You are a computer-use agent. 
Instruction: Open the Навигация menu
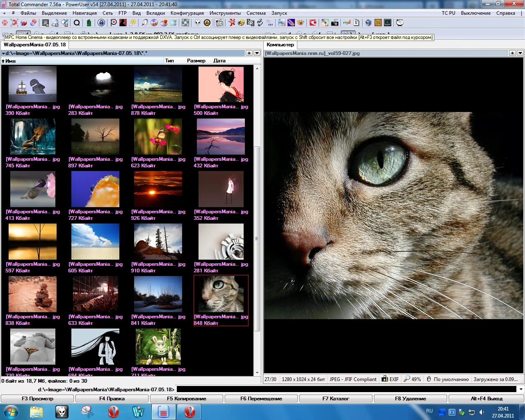pyautogui.click(x=84, y=13)
